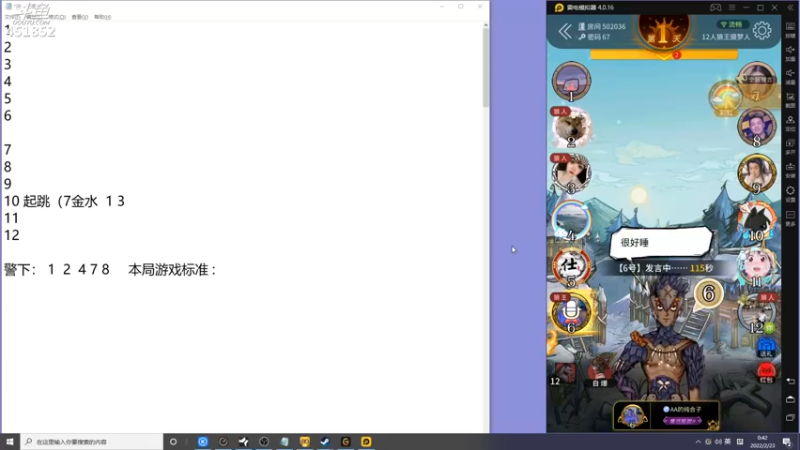Screen dimensions: 800x450
Task: Expand the yellow day banner chevron
Action: click(664, 55)
